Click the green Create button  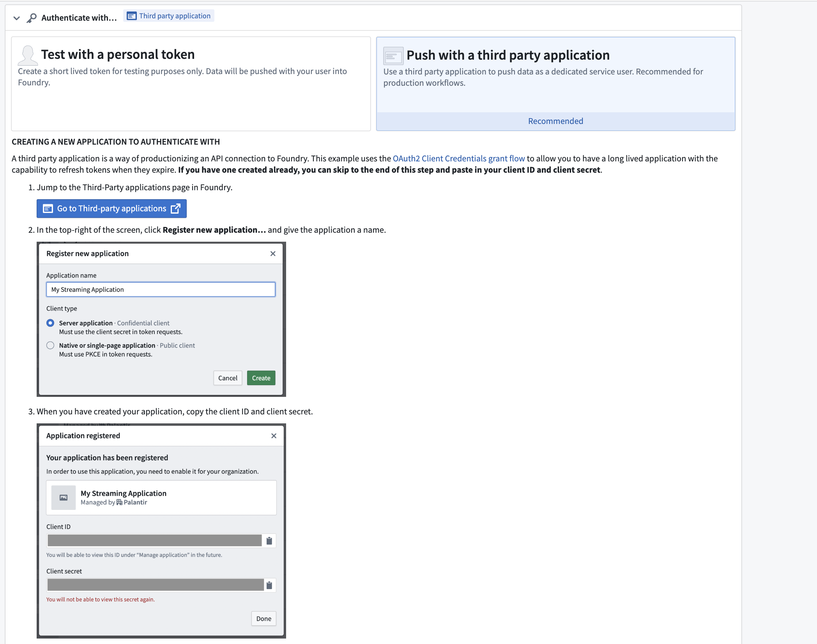coord(261,378)
